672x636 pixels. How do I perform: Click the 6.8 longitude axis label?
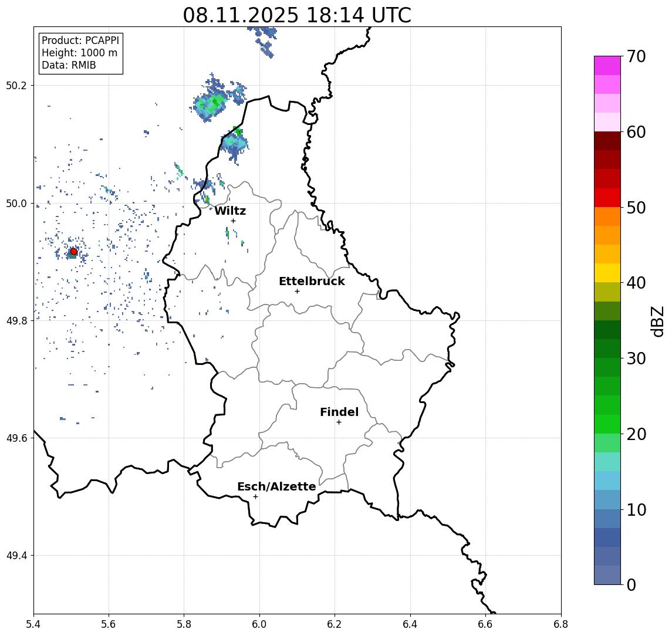pyautogui.click(x=561, y=624)
